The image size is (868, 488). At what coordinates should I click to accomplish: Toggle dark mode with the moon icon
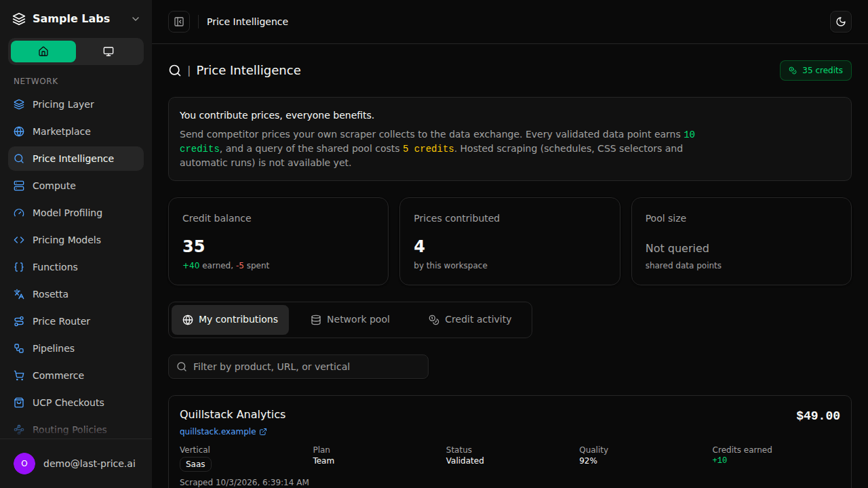pyautogui.click(x=841, y=22)
